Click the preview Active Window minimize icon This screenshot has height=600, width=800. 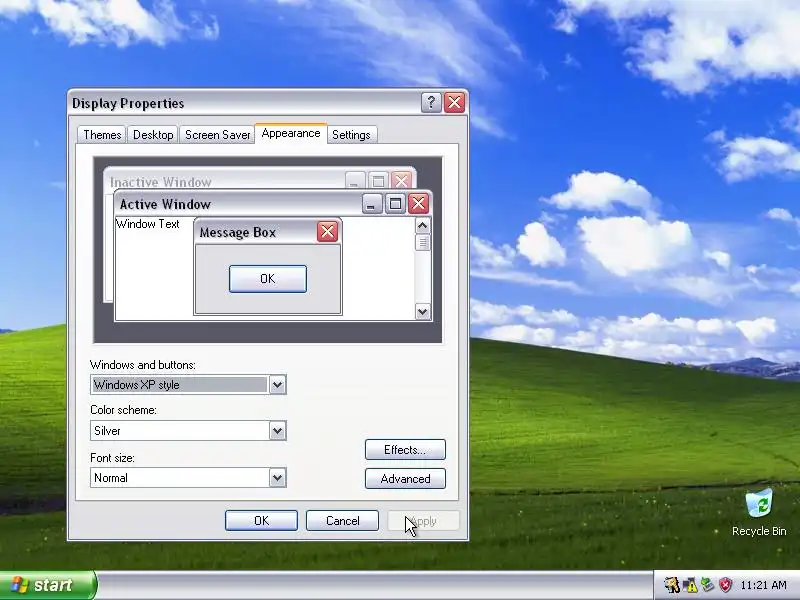pyautogui.click(x=372, y=204)
